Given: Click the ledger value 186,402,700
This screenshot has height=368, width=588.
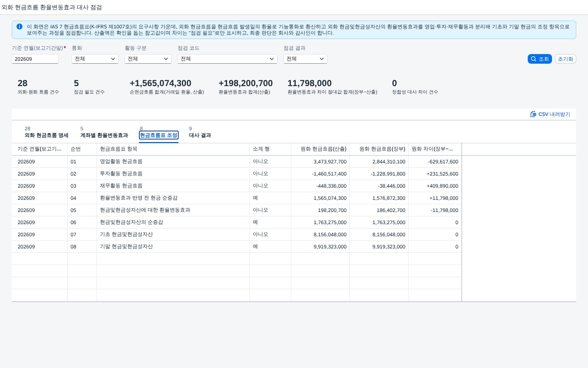Looking at the screenshot, I should click(391, 210).
